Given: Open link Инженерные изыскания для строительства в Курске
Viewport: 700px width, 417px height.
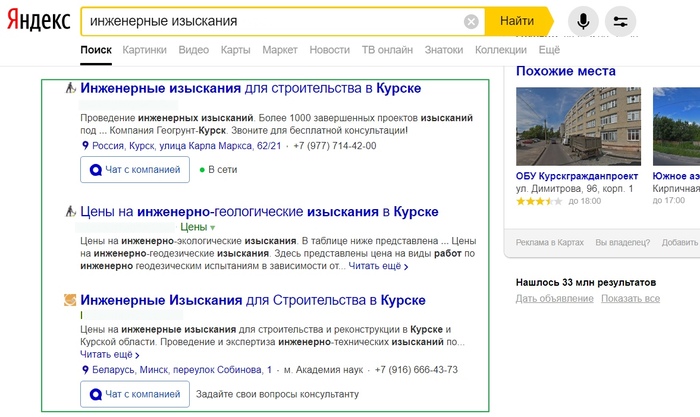Looking at the screenshot, I should click(250, 88).
